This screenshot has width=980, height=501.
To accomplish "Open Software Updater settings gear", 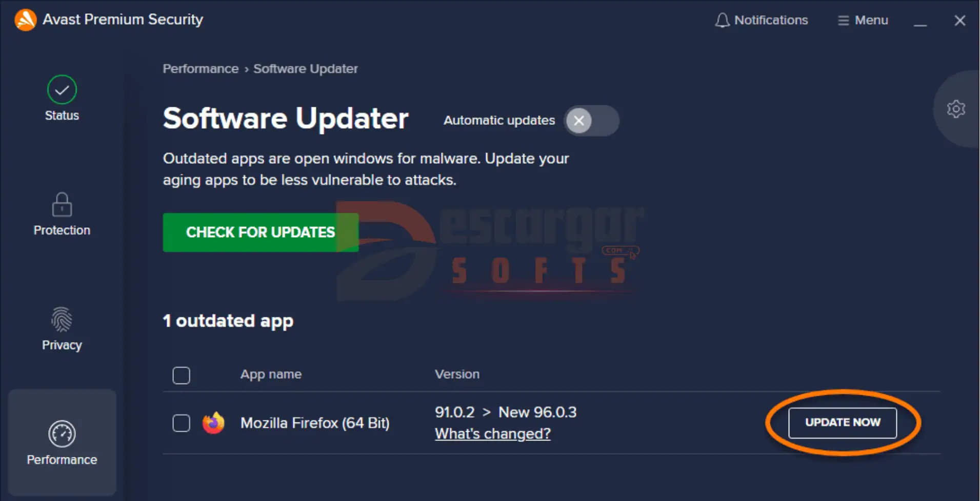I will coord(956,109).
